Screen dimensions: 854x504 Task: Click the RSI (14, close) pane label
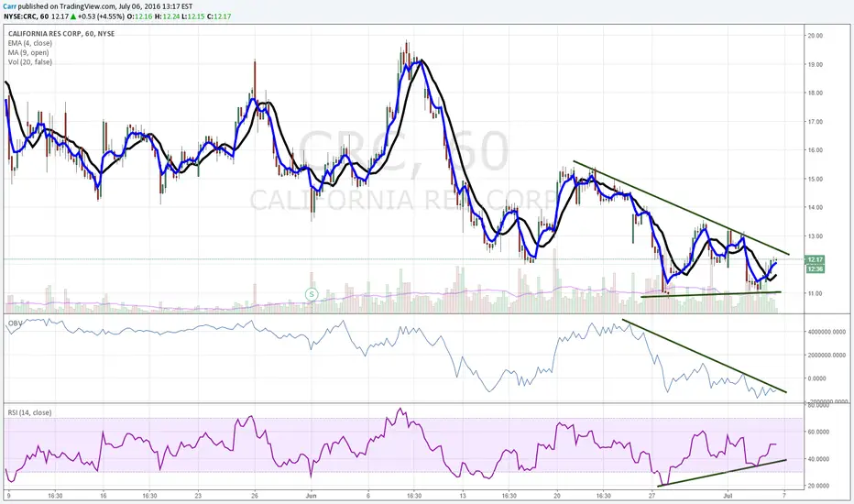point(29,412)
